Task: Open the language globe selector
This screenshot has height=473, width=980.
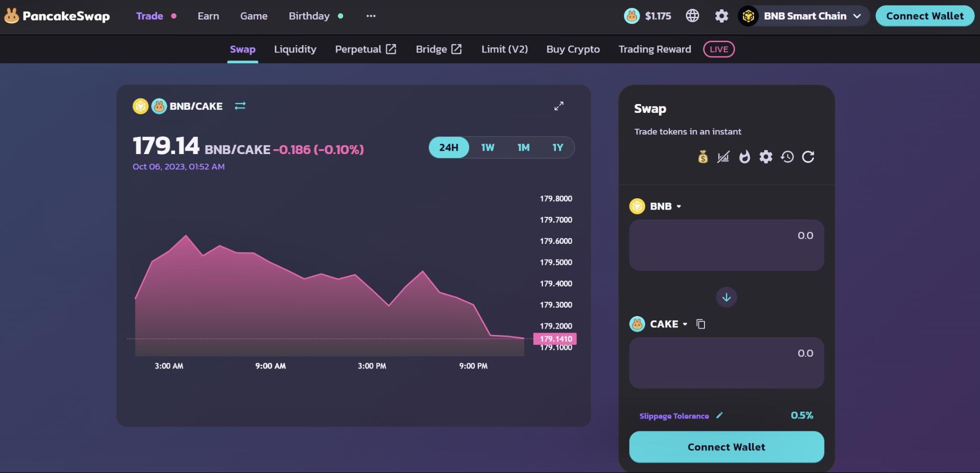Action: point(692,16)
